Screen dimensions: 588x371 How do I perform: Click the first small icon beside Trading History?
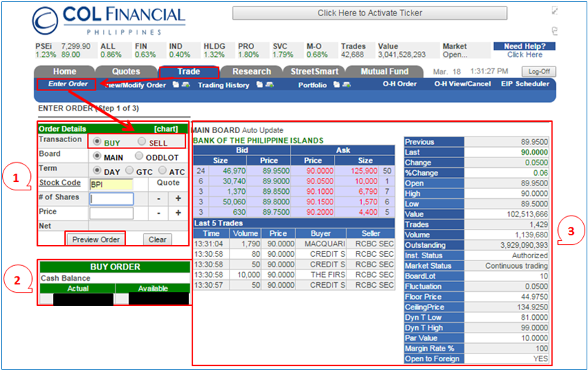click(x=260, y=85)
